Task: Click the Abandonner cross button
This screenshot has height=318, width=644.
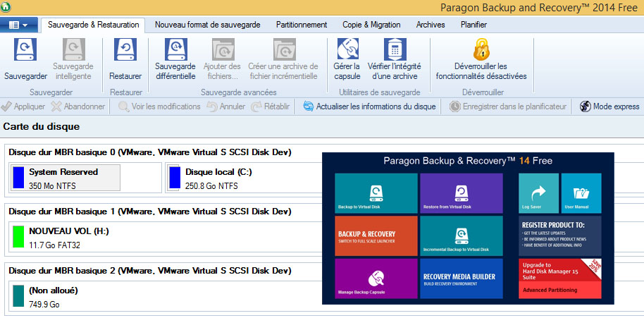Action: pyautogui.click(x=78, y=106)
